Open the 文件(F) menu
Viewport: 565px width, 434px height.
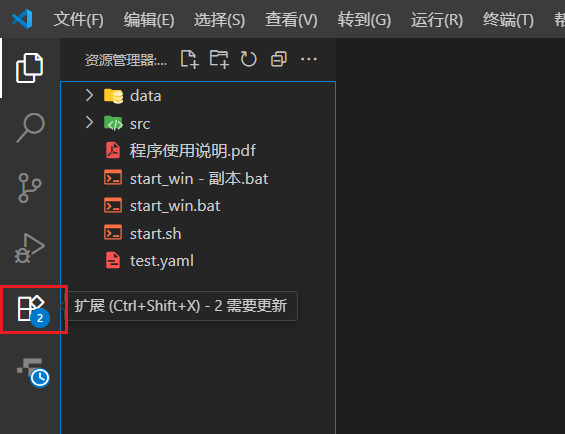pyautogui.click(x=79, y=19)
